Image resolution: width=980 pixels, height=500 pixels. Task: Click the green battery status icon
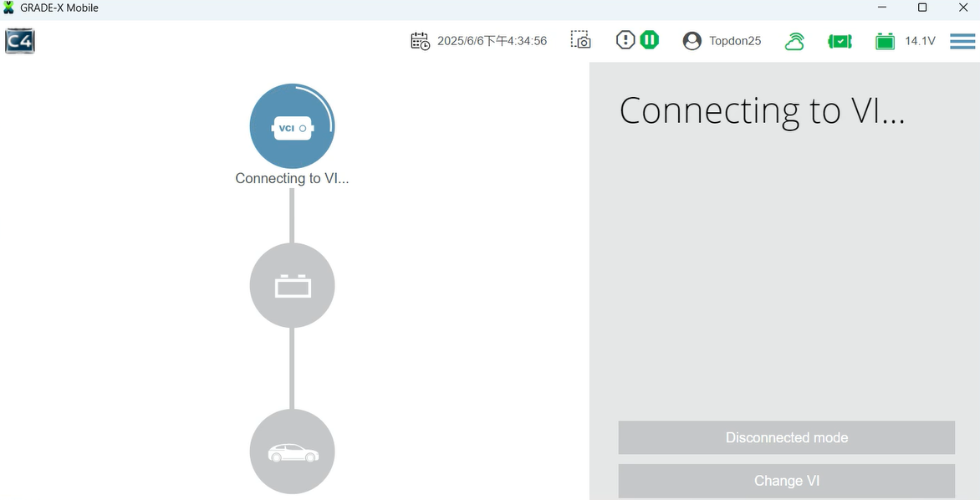coord(885,41)
